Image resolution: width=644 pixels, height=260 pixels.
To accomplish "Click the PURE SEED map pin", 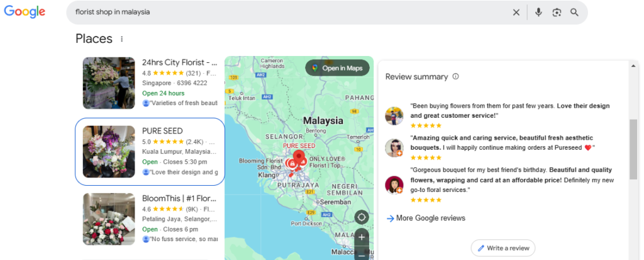I will [298, 157].
